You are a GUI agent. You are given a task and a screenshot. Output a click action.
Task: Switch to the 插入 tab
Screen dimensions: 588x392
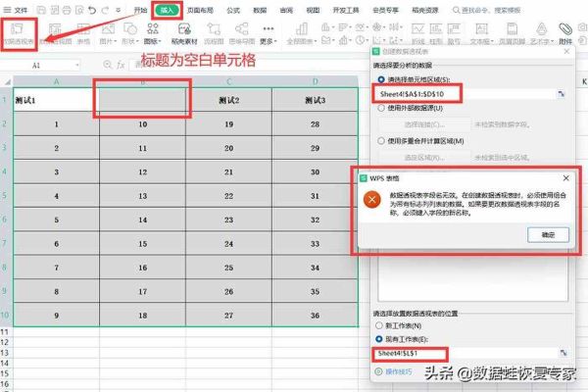[167, 11]
